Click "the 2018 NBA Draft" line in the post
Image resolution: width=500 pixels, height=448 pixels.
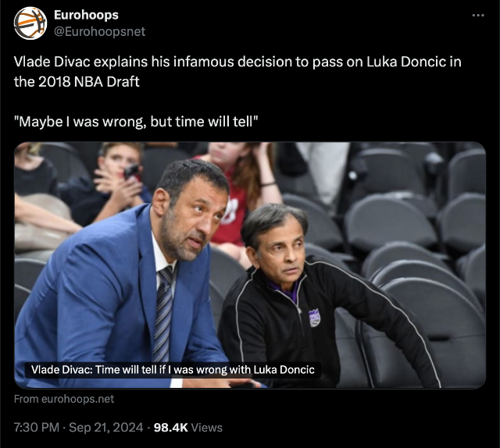pyautogui.click(x=77, y=82)
